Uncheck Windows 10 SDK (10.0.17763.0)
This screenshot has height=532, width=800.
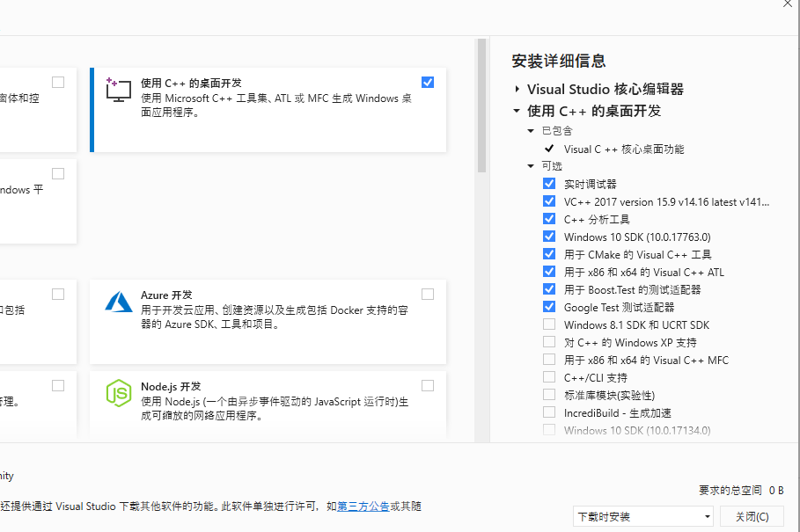(x=549, y=237)
